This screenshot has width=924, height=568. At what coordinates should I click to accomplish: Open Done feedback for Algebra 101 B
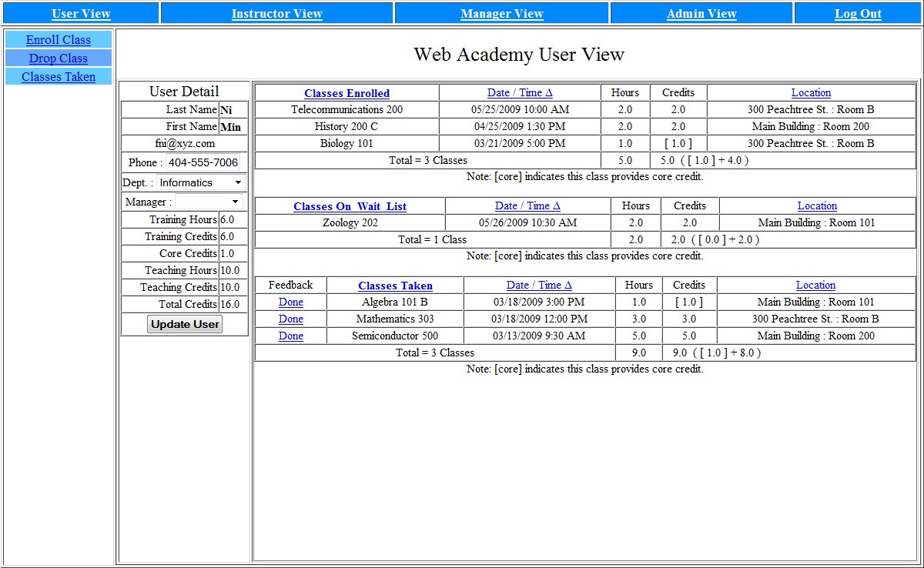click(290, 302)
